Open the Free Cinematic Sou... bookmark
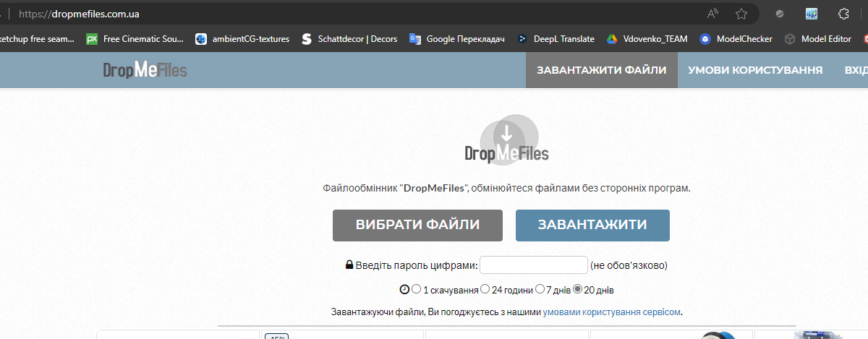Screen dimensions: 868x339 tap(135, 39)
